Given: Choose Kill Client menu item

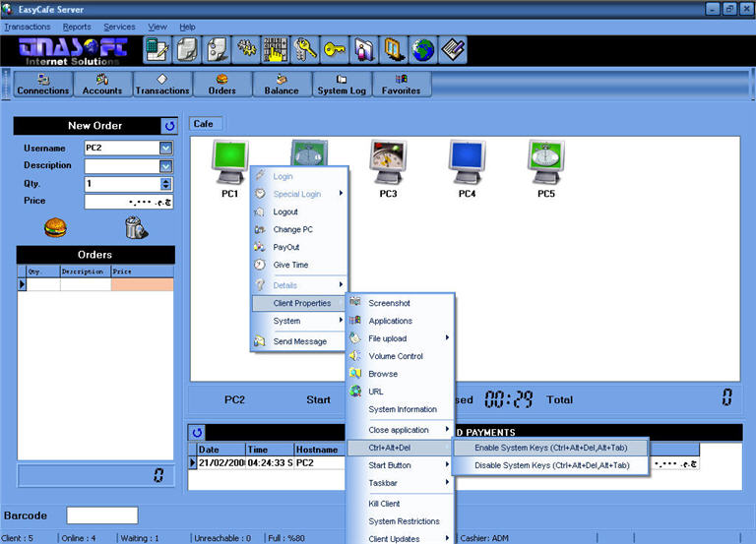Looking at the screenshot, I should [x=401, y=504].
